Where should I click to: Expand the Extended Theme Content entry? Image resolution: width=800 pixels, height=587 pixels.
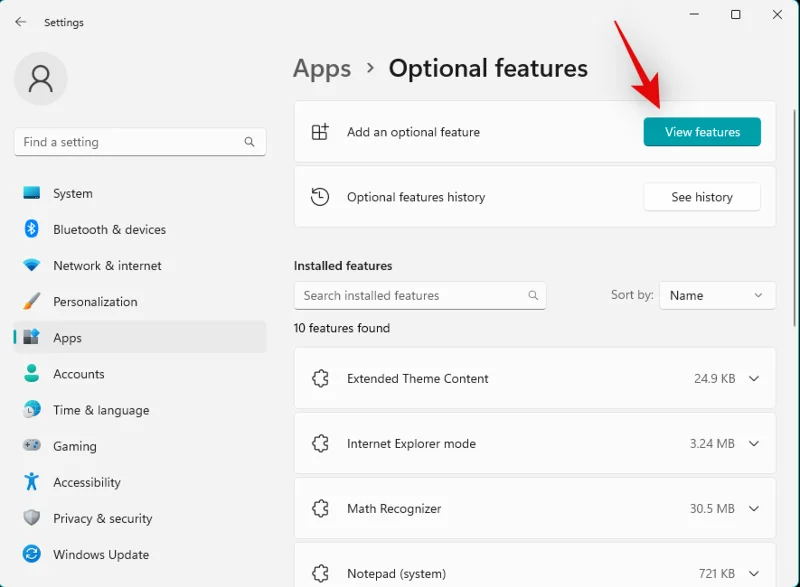click(x=754, y=379)
